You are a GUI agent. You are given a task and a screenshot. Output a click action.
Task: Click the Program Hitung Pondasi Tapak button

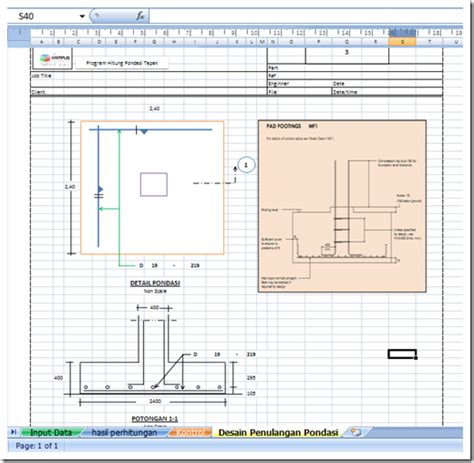122,63
